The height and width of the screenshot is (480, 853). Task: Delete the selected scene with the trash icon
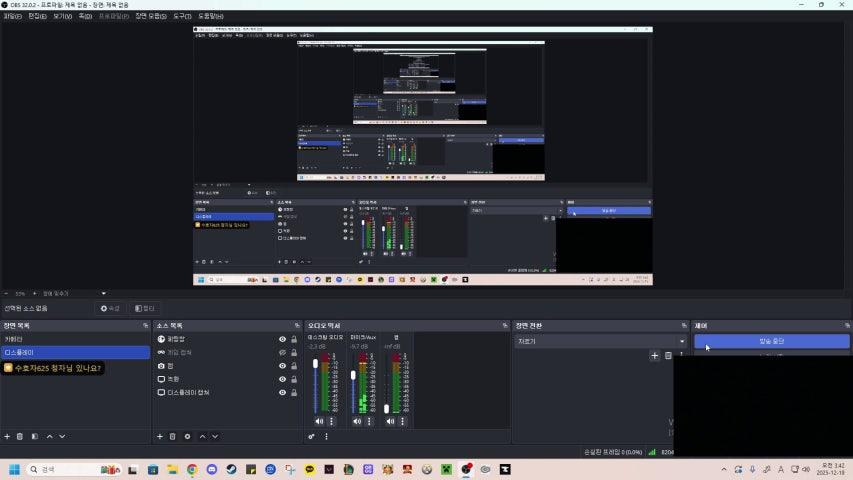20,436
